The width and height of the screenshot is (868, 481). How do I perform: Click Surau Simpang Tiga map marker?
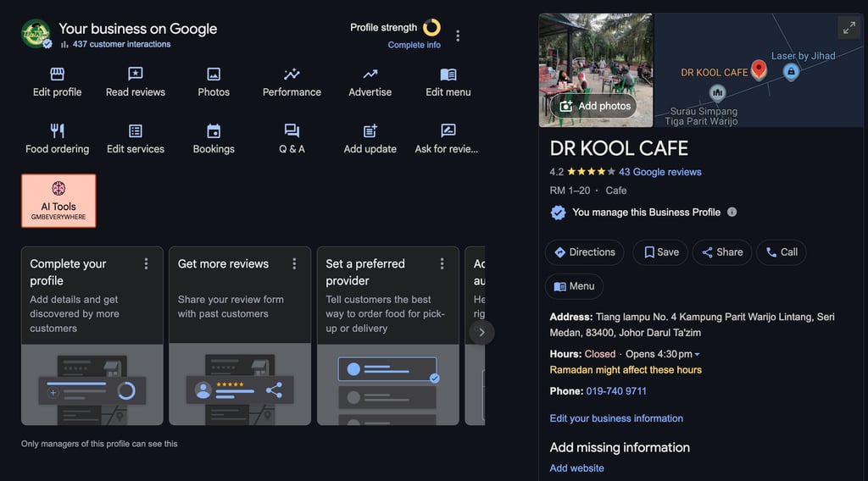[717, 93]
